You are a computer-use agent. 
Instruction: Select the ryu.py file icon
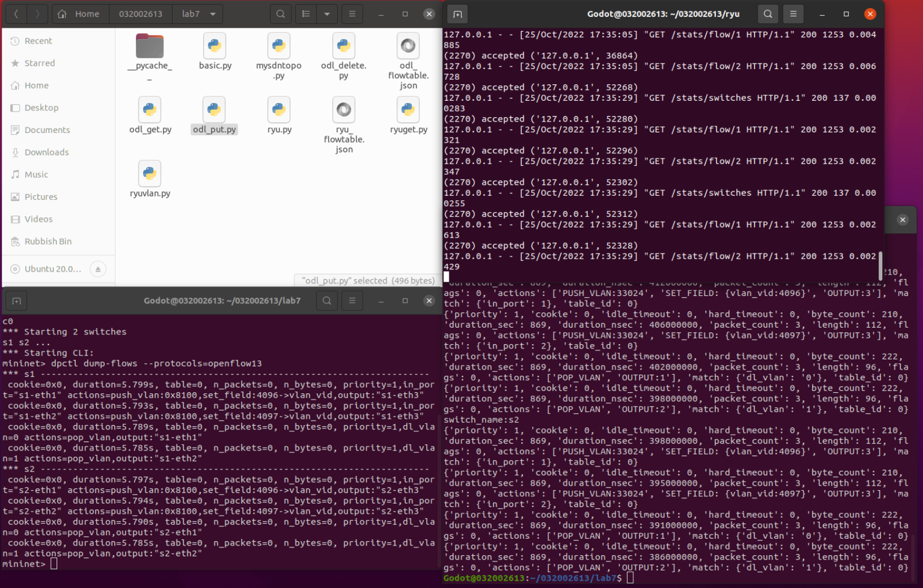(x=279, y=110)
